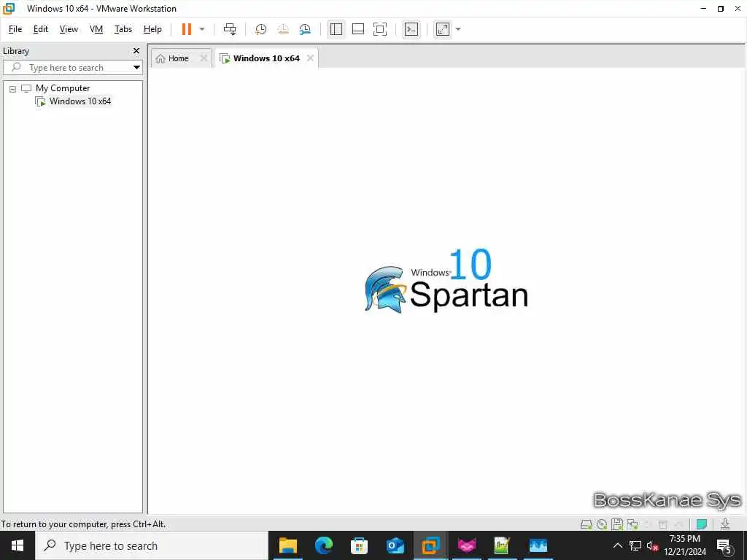The width and height of the screenshot is (747, 560).
Task: Open the green notepad app on taskbar
Action: tap(502, 545)
